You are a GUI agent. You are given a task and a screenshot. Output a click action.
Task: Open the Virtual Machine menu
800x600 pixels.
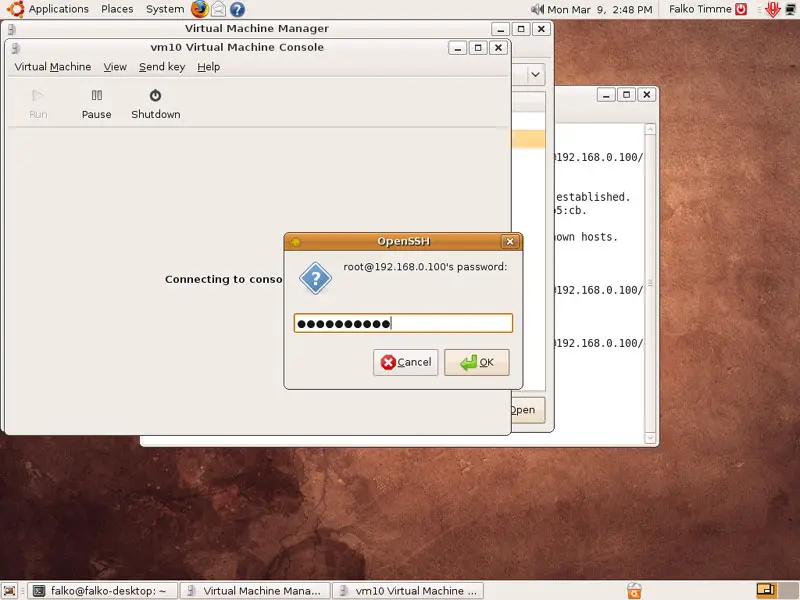53,67
